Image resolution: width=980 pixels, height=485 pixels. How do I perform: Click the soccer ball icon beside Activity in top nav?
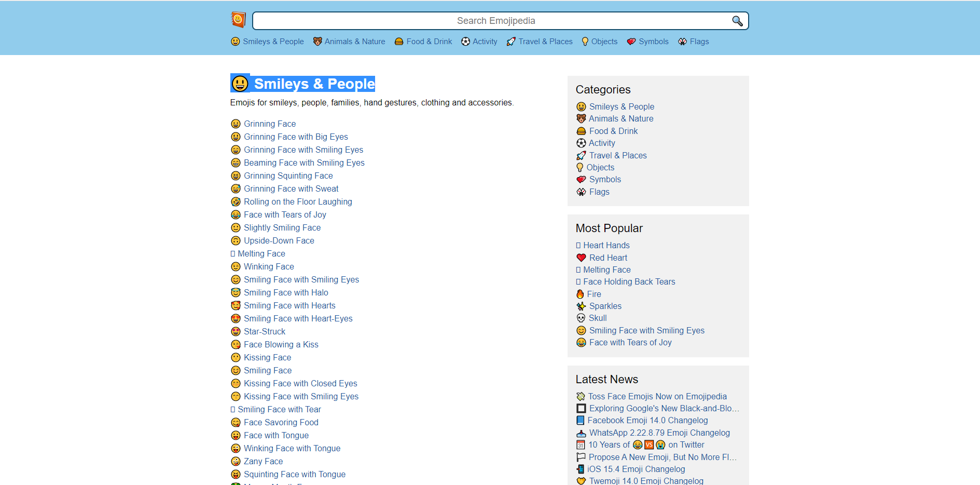point(465,42)
